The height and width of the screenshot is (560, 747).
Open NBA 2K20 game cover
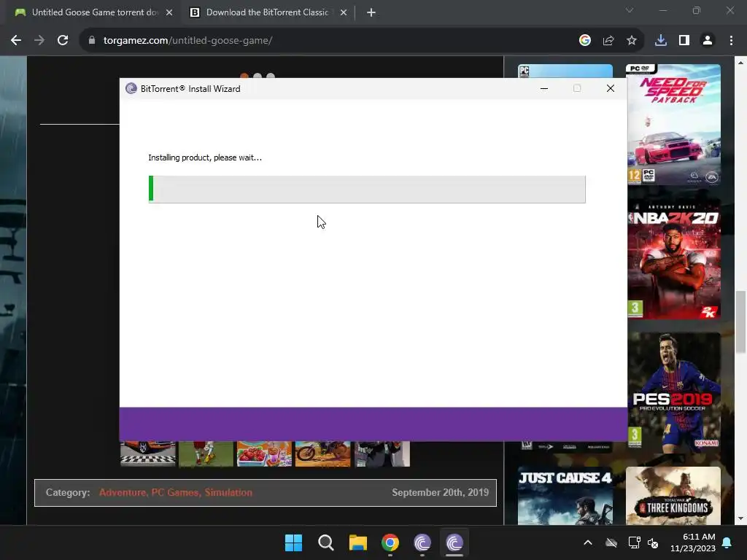[673, 259]
